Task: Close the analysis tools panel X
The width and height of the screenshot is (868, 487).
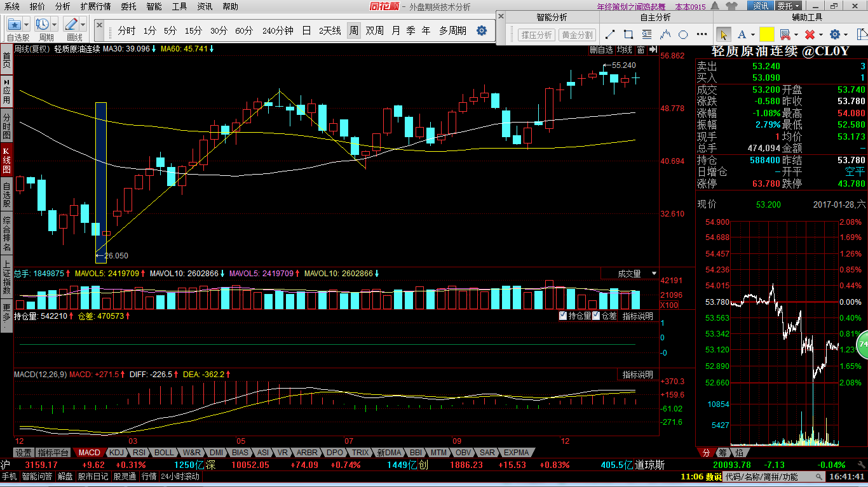Action: (x=502, y=17)
